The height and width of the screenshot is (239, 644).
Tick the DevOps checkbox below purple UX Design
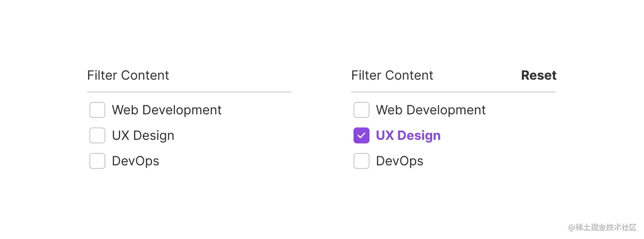pos(361,161)
